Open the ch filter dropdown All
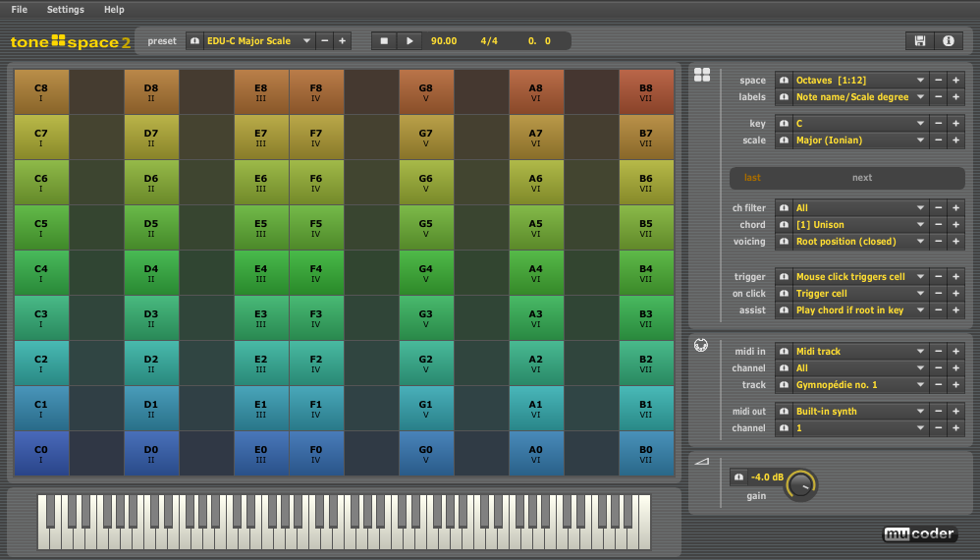 click(860, 207)
